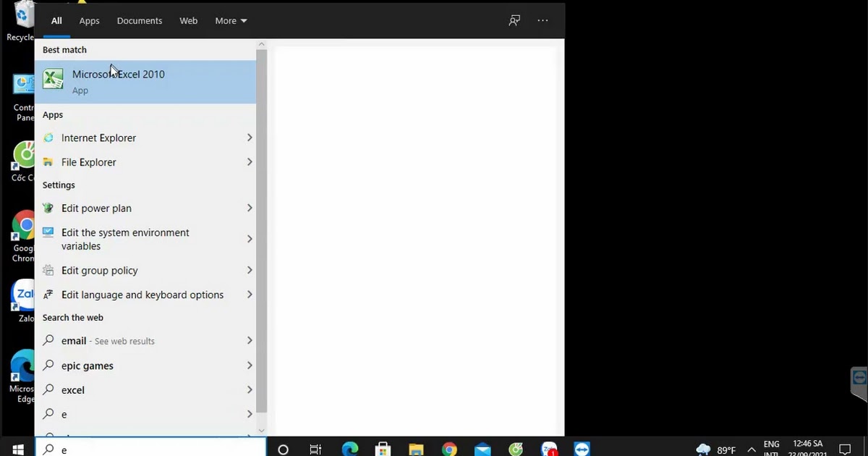Open File Explorer from taskbar

(x=416, y=449)
